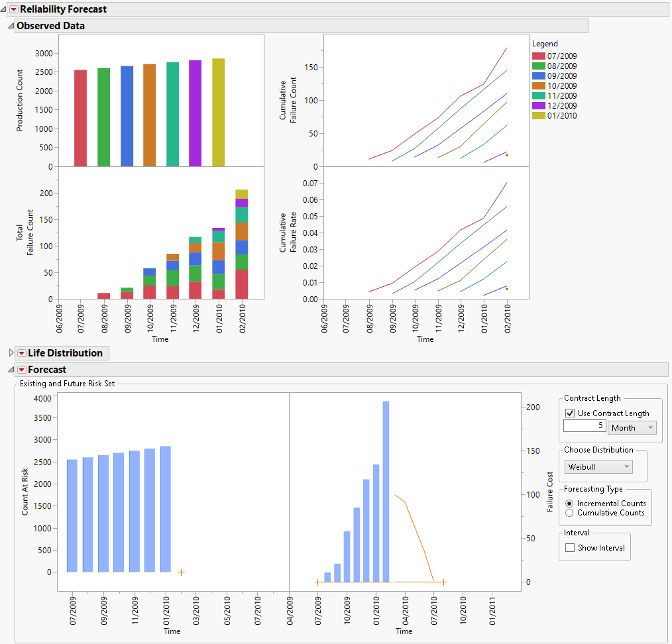672x644 pixels.
Task: Click the 07/2009 legend color marker
Action: tap(538, 57)
